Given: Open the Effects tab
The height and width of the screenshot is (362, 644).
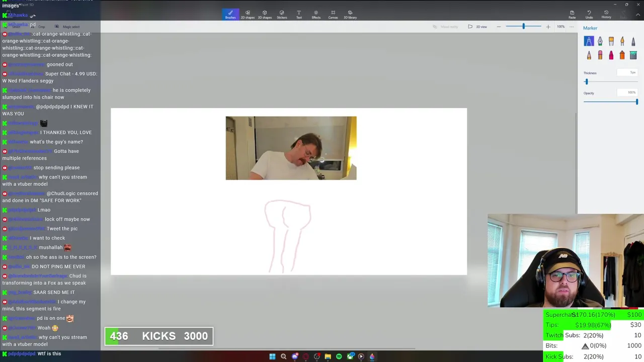Looking at the screenshot, I should (x=316, y=15).
